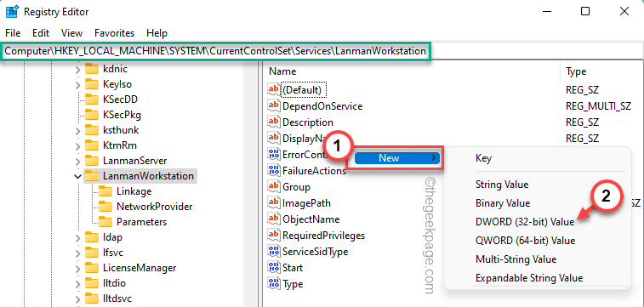
Task: Click the FailureActions binary value icon
Action: tap(273, 171)
